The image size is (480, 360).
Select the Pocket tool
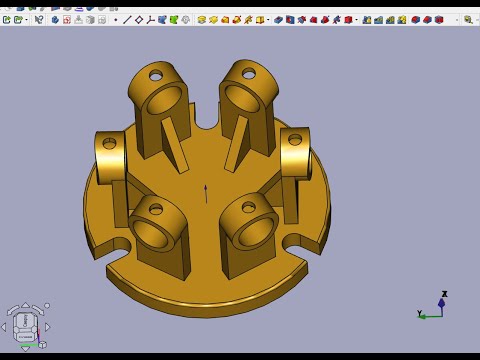click(278, 20)
